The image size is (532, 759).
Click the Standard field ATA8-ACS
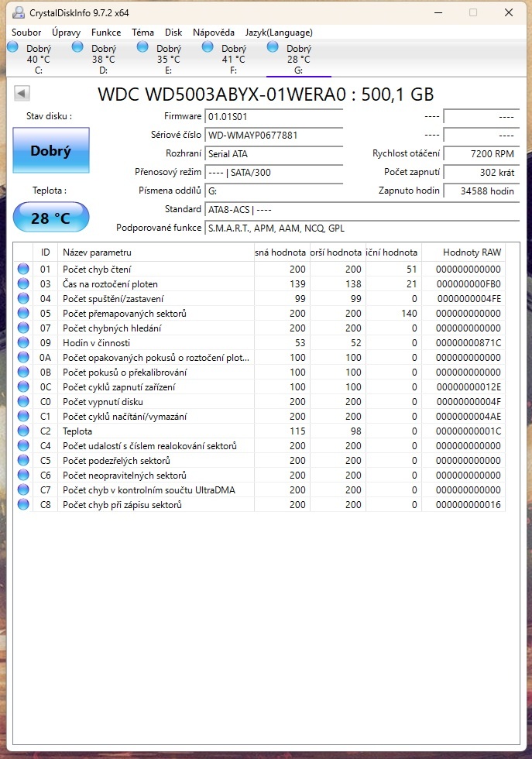click(362, 210)
